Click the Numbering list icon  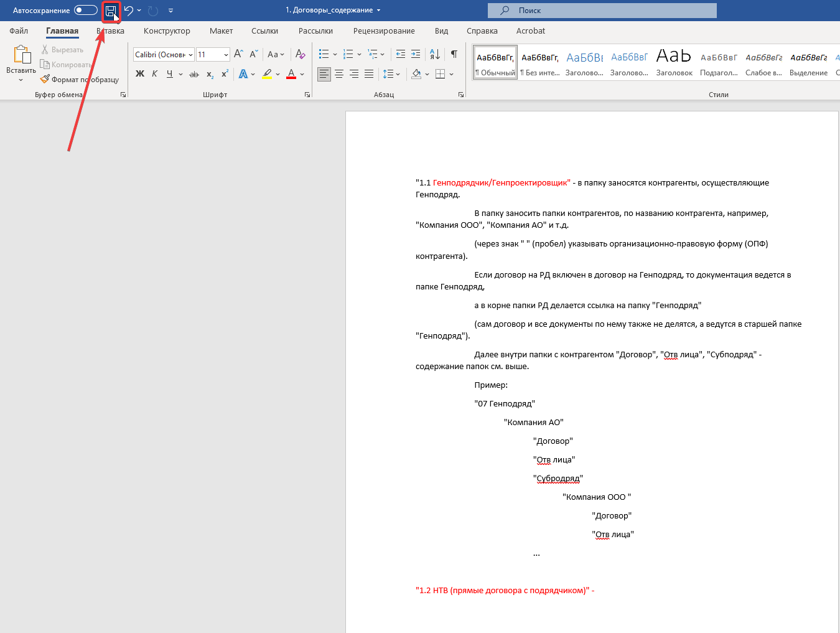(348, 55)
